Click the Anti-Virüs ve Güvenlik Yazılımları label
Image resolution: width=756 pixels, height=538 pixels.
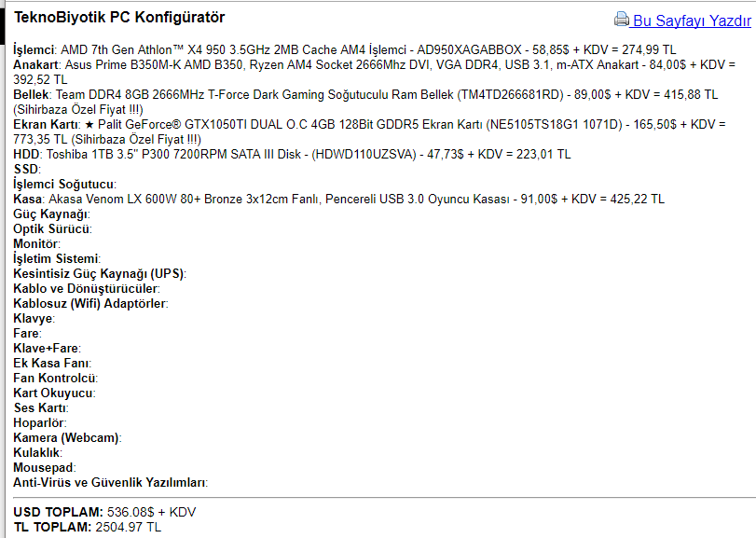click(110, 483)
